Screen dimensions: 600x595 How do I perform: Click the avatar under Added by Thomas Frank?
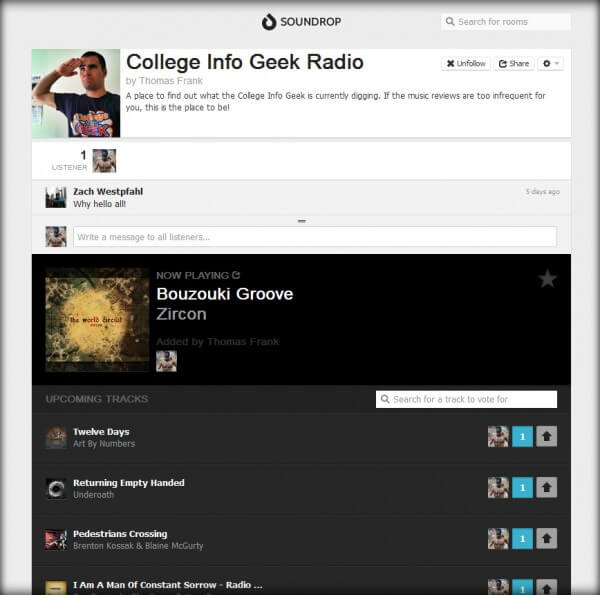click(x=166, y=361)
